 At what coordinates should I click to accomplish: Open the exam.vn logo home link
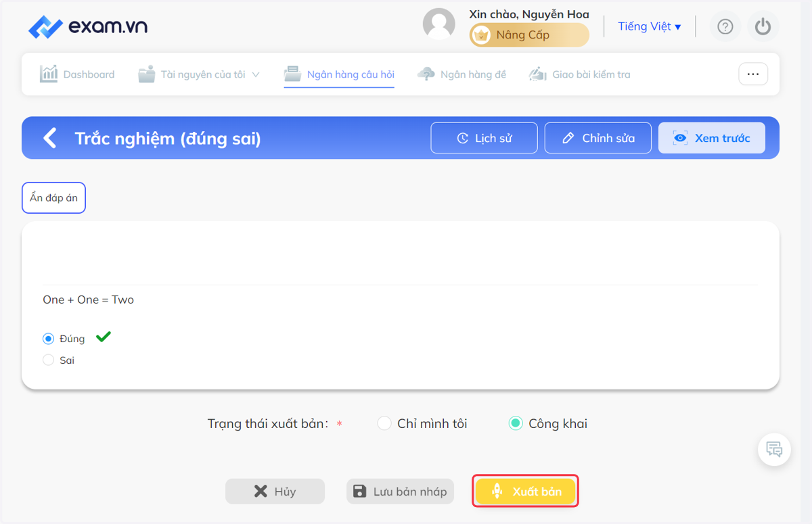[x=88, y=27]
